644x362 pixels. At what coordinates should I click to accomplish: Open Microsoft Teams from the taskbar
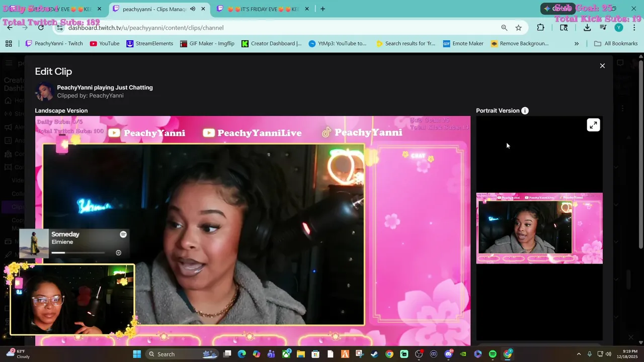(x=271, y=354)
